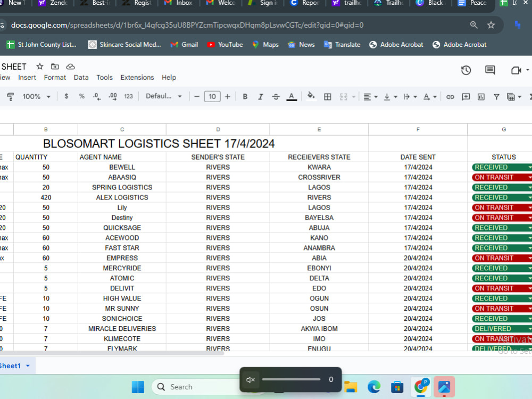The height and width of the screenshot is (399, 532).
Task: Select the column D header
Action: [218, 129]
